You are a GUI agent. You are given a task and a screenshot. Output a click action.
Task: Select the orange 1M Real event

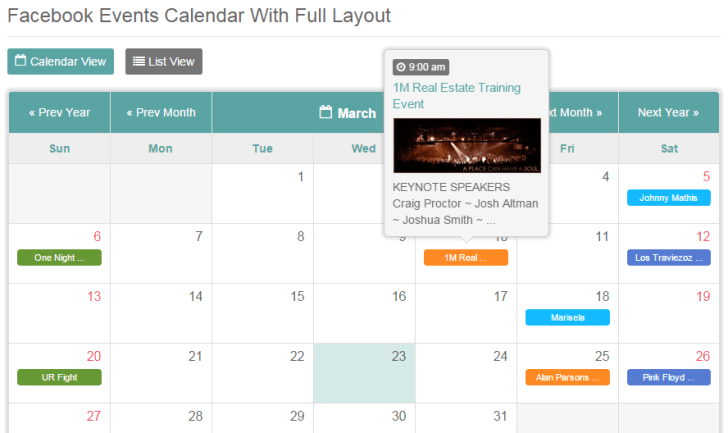466,258
